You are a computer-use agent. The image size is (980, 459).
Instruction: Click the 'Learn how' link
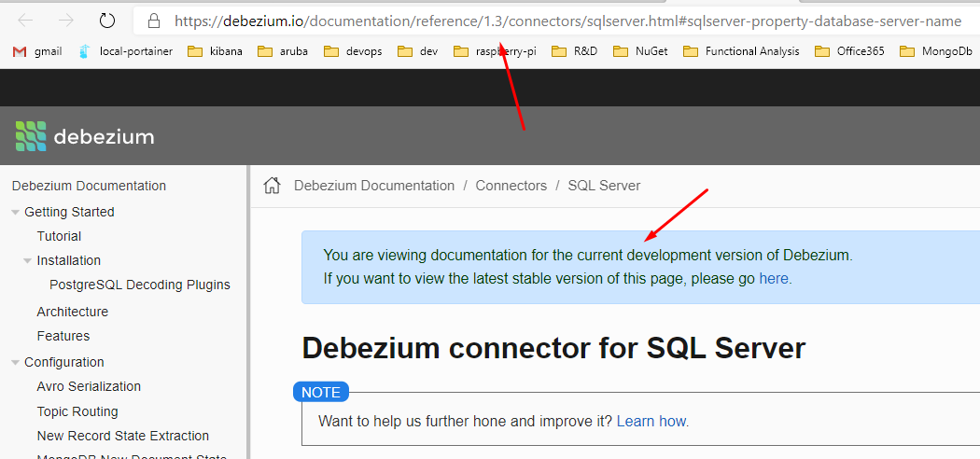[651, 421]
